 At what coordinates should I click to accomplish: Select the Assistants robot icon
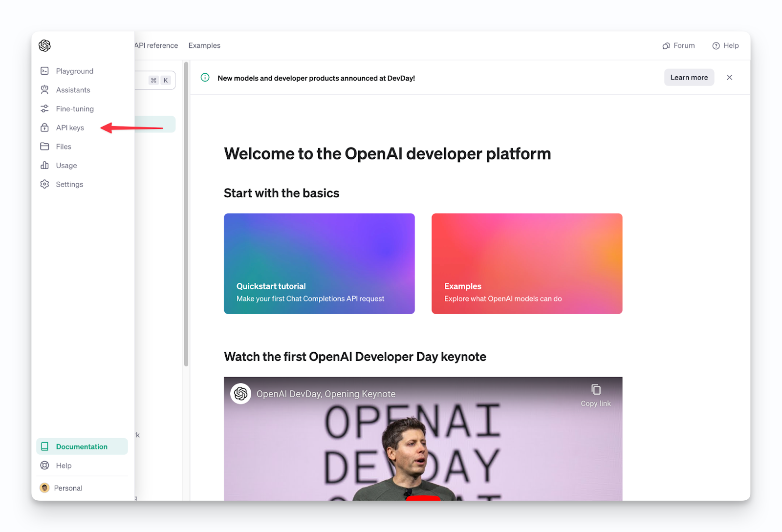(x=44, y=90)
